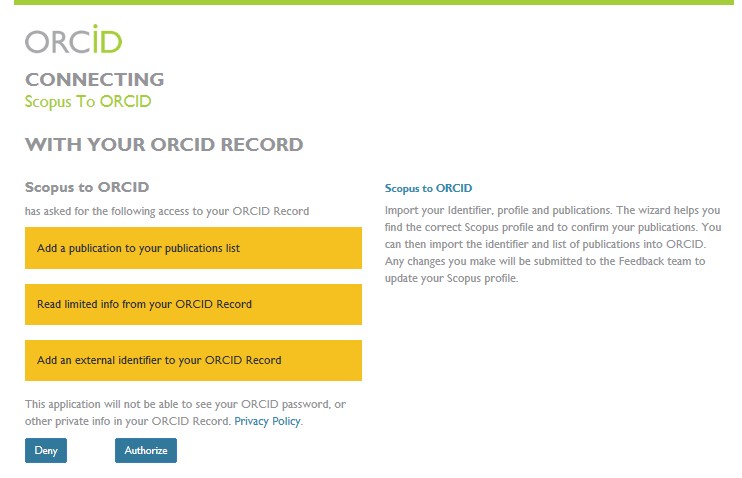
Task: Open the Privacy Policy link
Action: coord(267,422)
